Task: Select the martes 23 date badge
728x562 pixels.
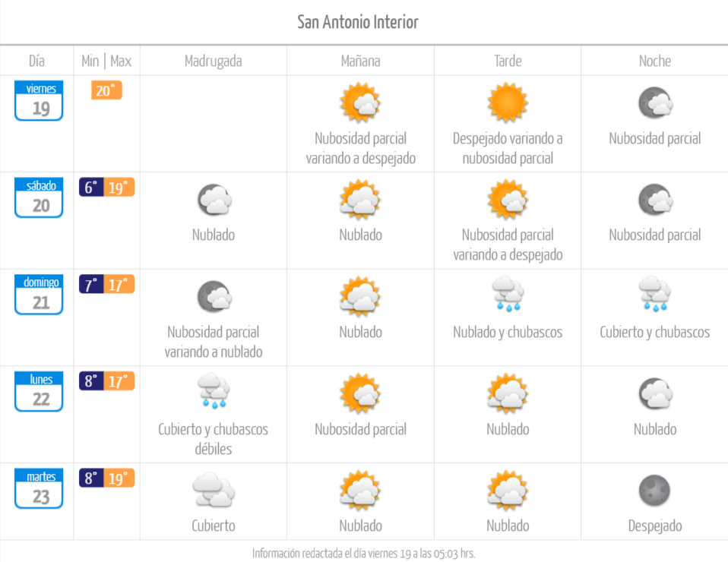Action: tap(38, 488)
